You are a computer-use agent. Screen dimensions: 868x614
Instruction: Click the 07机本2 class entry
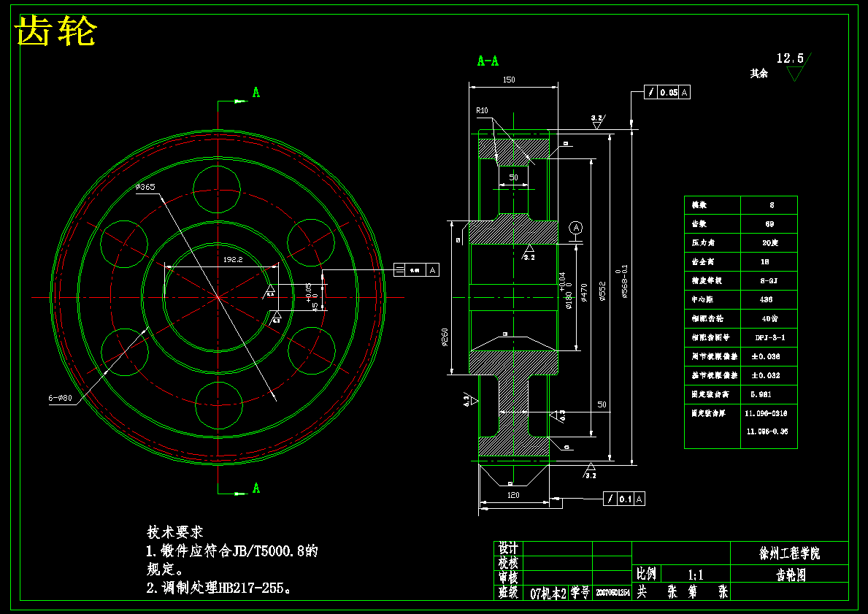tap(548, 594)
